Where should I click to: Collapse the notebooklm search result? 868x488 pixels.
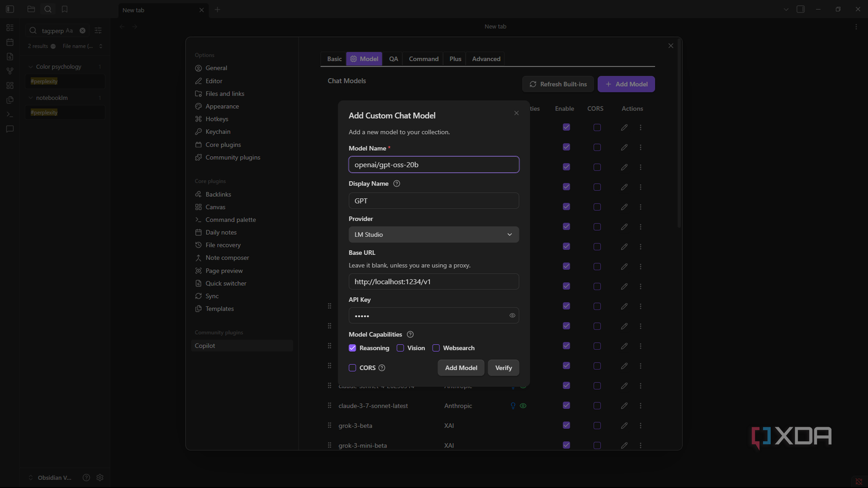click(x=31, y=98)
